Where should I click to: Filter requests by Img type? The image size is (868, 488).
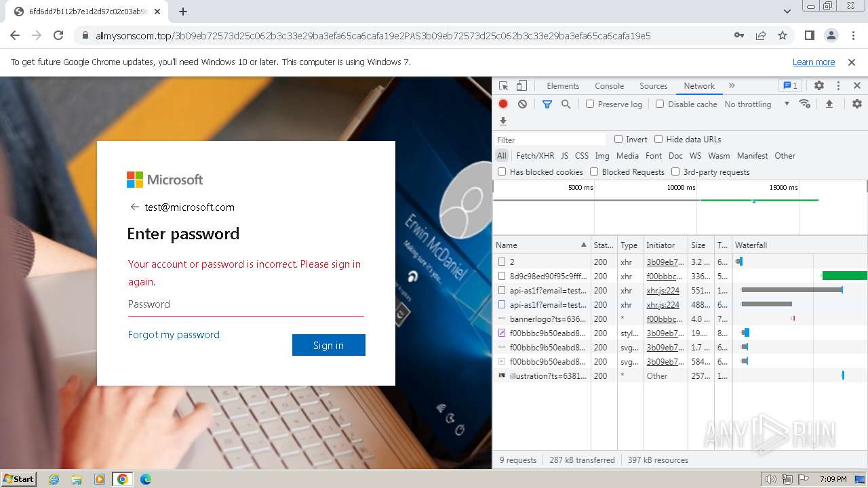coord(602,155)
